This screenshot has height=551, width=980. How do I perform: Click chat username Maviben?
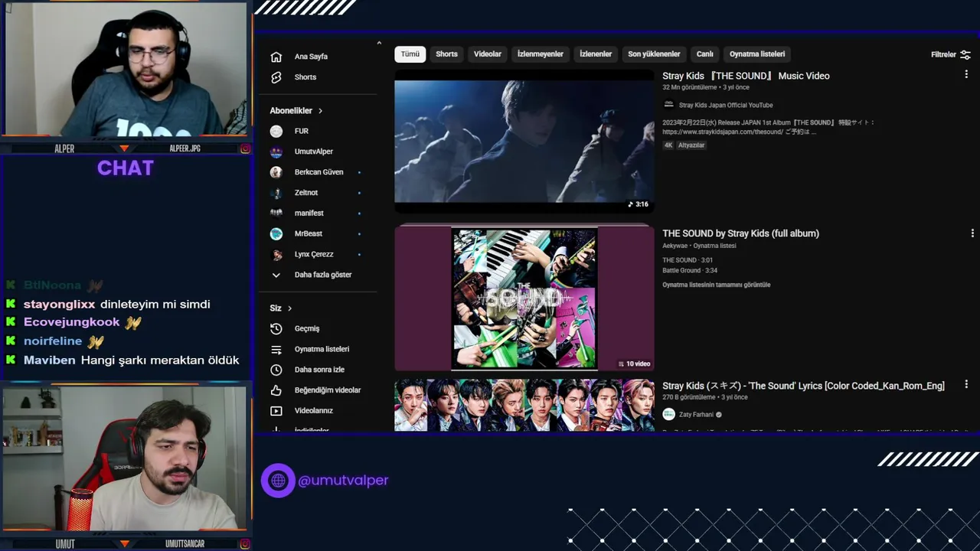coord(50,360)
